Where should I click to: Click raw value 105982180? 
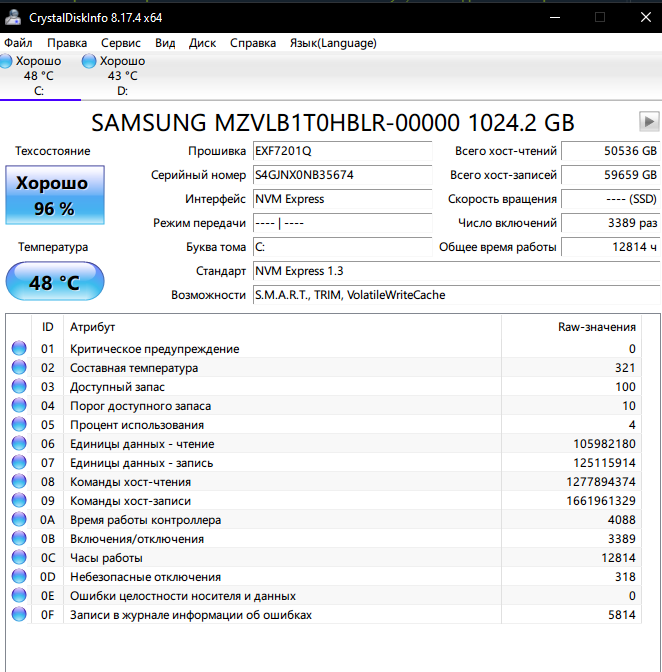(x=604, y=444)
